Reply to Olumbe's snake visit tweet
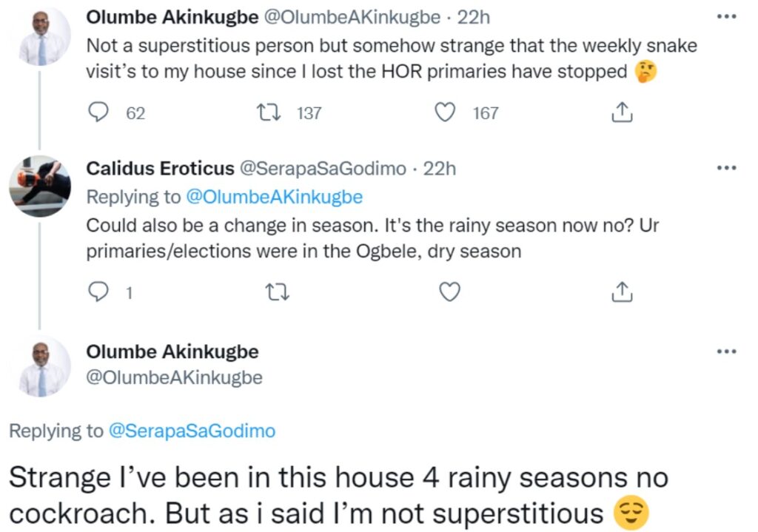The width and height of the screenshot is (758, 532). 98,112
